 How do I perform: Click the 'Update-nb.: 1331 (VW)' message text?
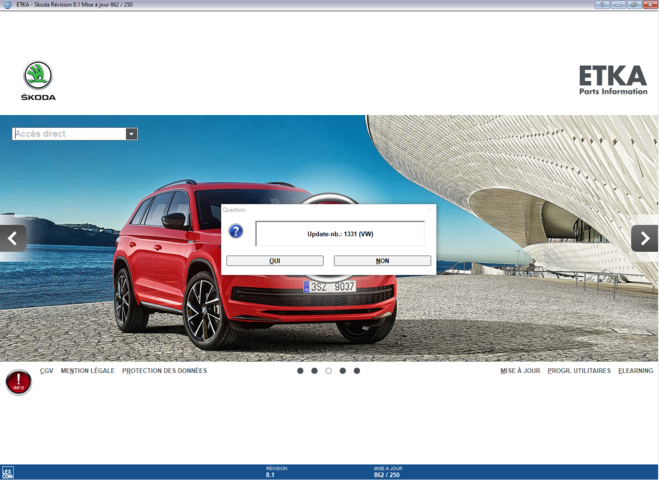(x=340, y=234)
